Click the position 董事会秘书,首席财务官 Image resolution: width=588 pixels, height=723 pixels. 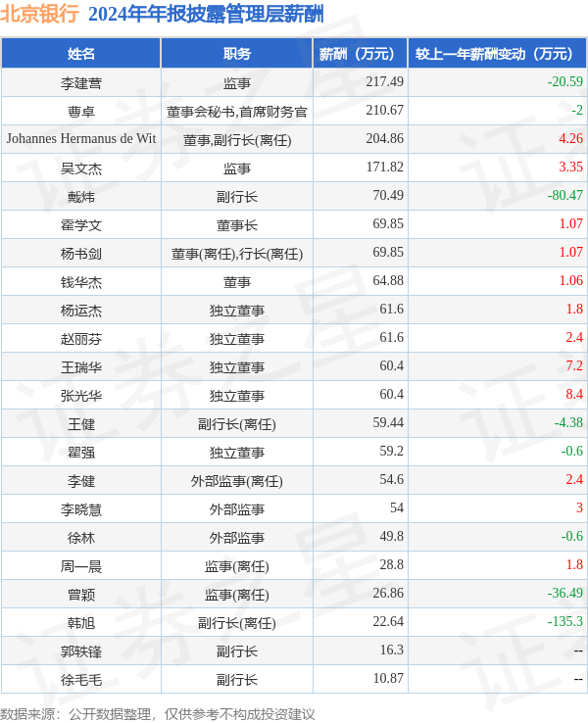237,112
